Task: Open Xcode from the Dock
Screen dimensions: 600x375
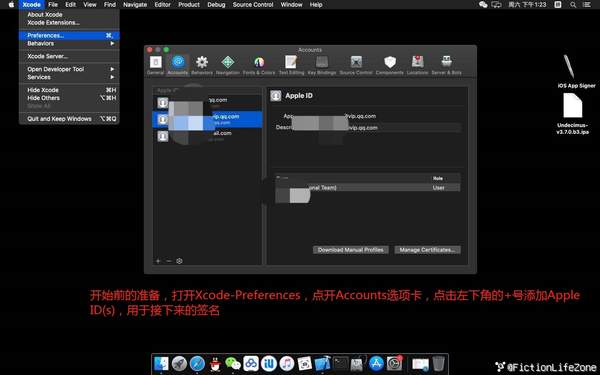Action: (322, 364)
